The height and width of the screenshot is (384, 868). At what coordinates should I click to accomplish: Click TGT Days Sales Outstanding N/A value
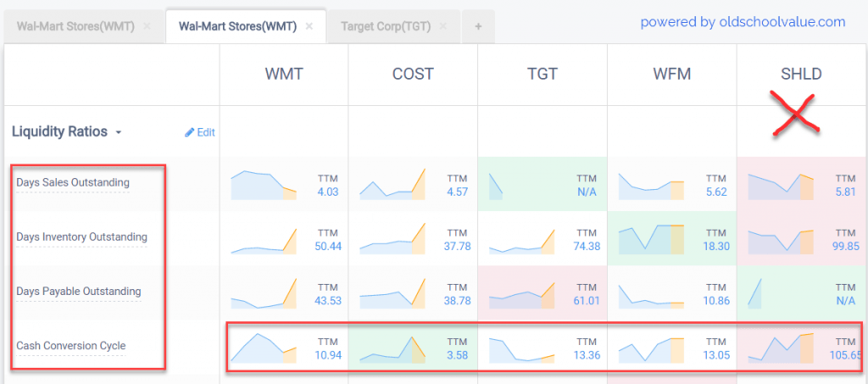[x=588, y=192]
